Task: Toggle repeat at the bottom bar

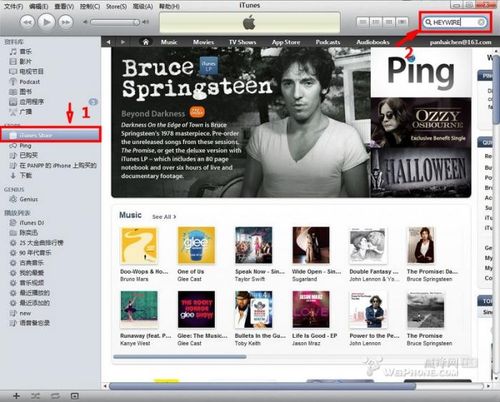Action: click(55, 396)
